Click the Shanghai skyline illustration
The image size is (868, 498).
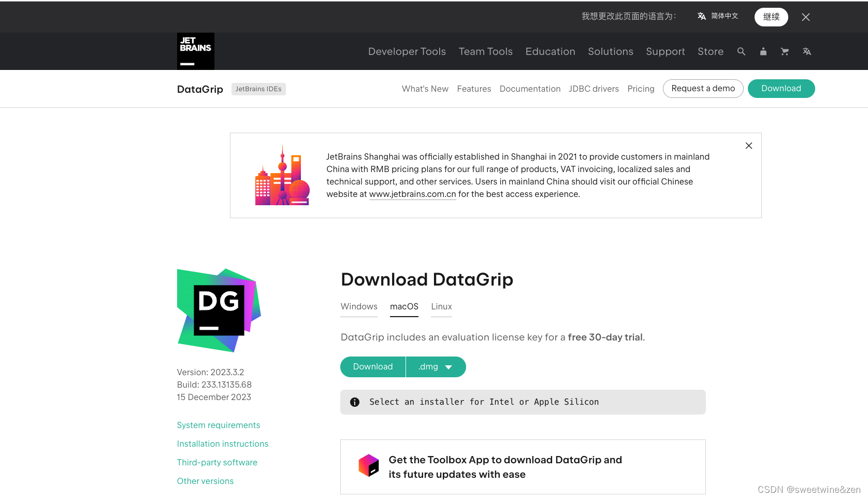tap(282, 176)
